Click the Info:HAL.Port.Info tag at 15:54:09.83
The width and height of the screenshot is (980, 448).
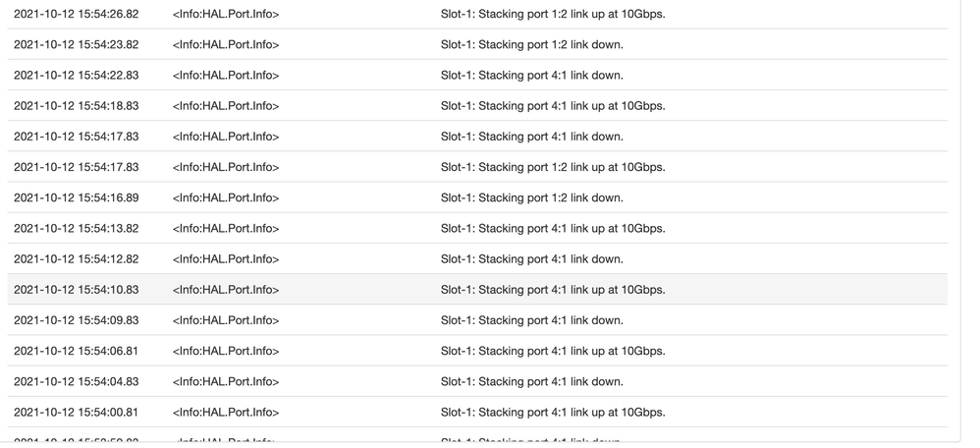pyautogui.click(x=226, y=320)
